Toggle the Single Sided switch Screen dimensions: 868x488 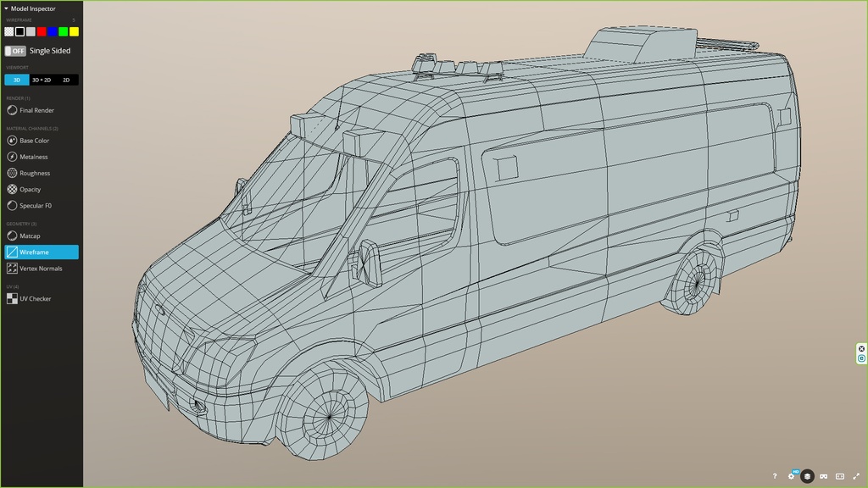pyautogui.click(x=15, y=51)
